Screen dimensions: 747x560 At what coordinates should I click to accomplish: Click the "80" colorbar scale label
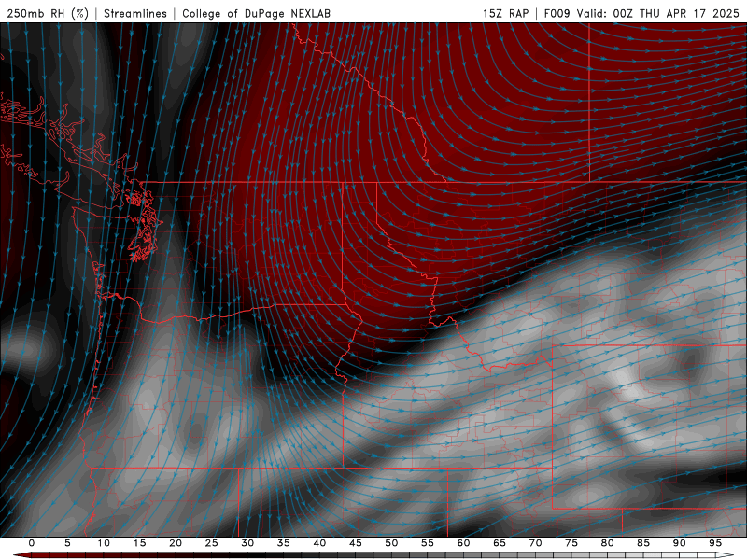(x=608, y=543)
